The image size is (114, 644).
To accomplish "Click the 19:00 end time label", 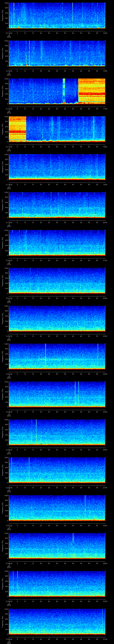I will [105, 184].
